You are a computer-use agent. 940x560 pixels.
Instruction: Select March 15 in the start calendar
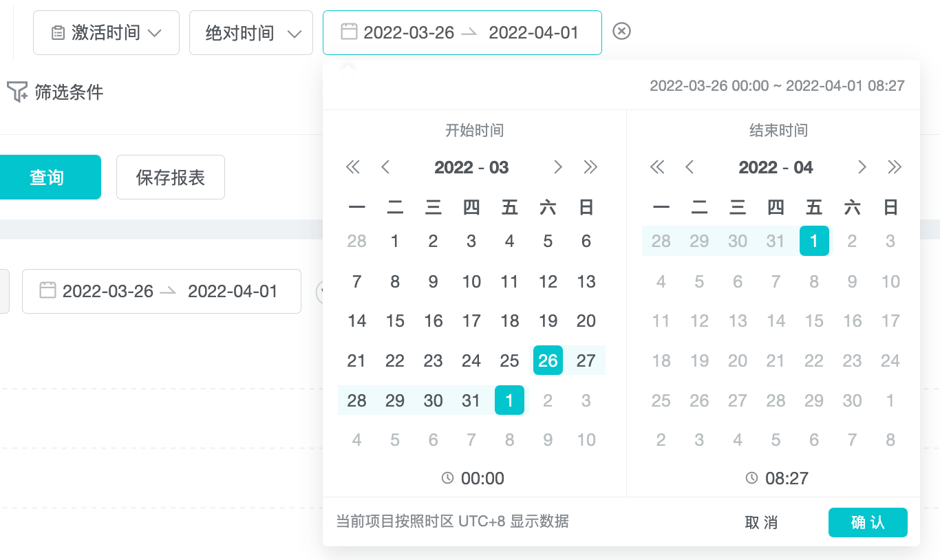(395, 321)
